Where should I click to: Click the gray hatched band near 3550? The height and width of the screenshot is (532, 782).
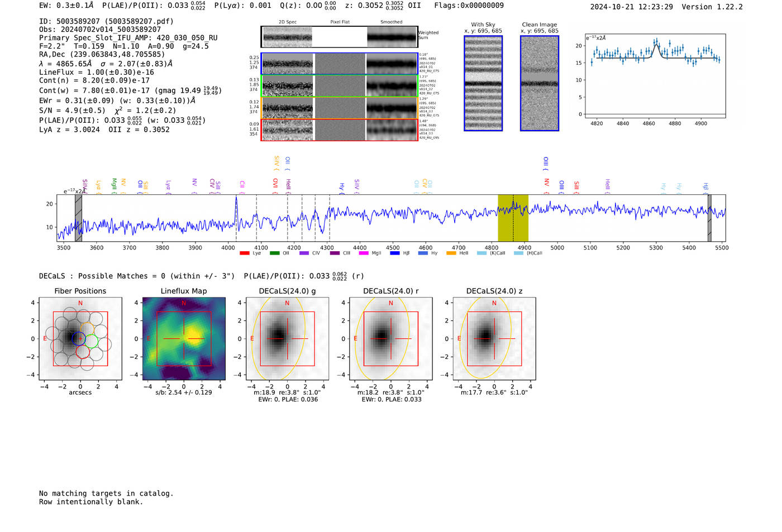[78, 218]
